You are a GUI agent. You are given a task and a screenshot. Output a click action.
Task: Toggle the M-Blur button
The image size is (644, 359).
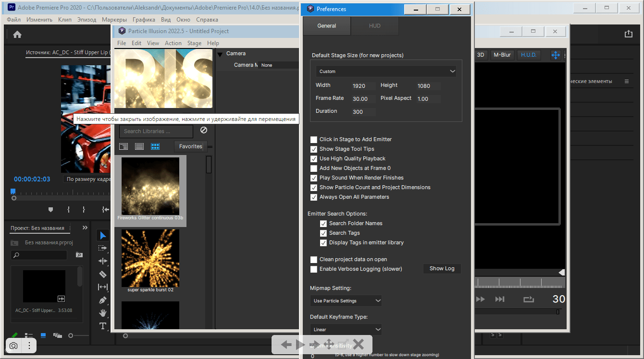502,55
